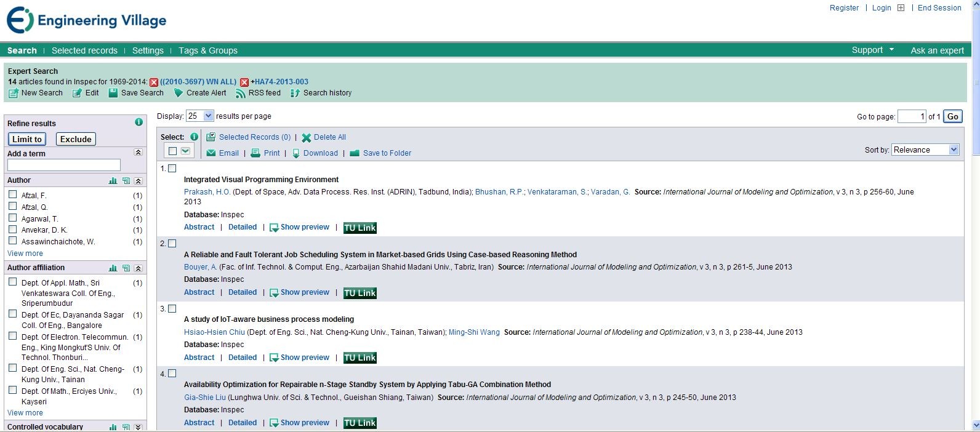The image size is (980, 432).
Task: Click the page scrollbar down arrow
Action: coord(975,425)
